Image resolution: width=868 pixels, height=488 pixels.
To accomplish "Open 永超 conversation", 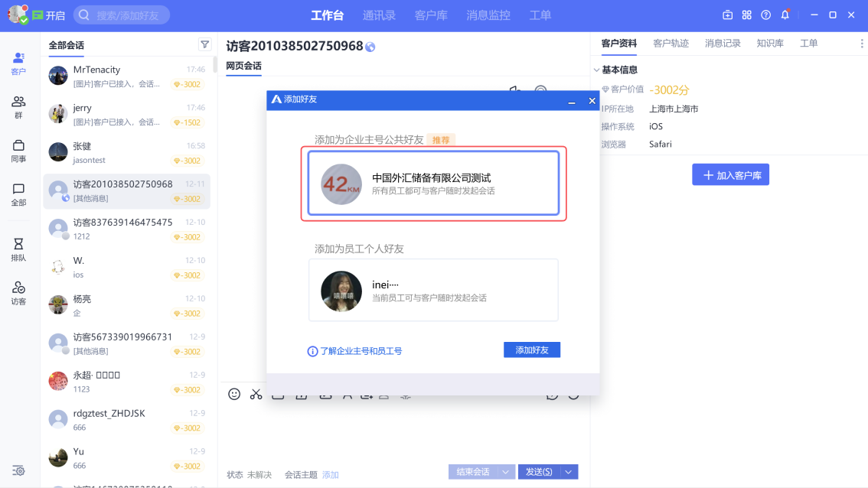I will 127,382.
